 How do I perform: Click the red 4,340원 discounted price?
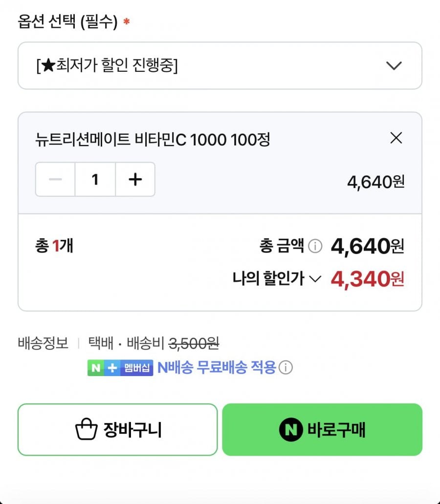(x=367, y=279)
